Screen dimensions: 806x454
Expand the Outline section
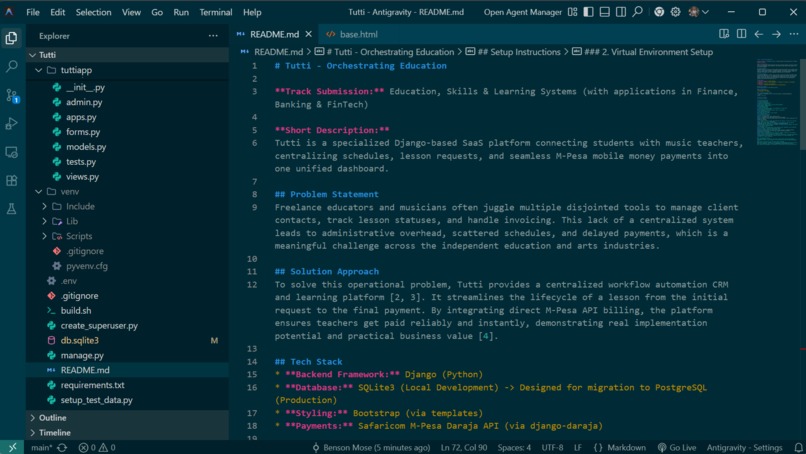pos(127,417)
